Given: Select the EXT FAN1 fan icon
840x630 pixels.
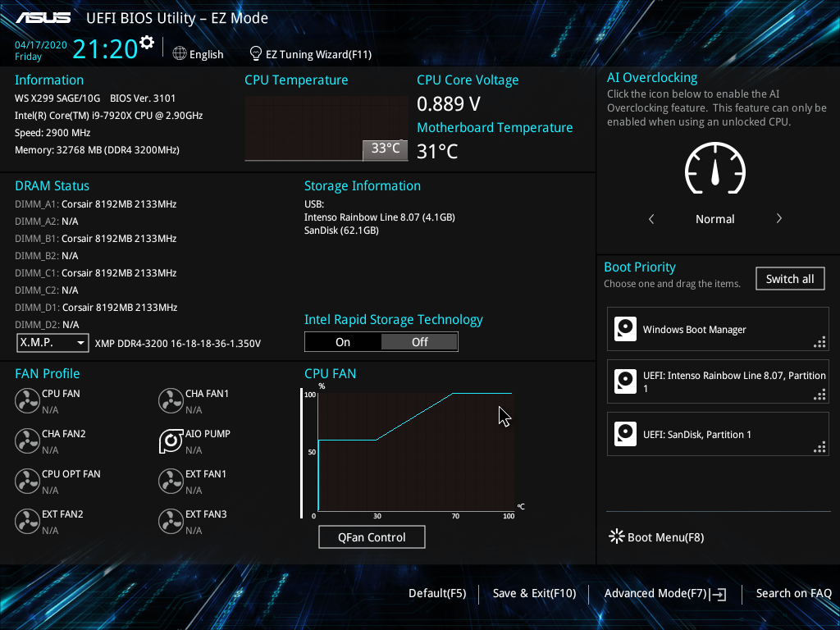Looking at the screenshot, I should [171, 481].
